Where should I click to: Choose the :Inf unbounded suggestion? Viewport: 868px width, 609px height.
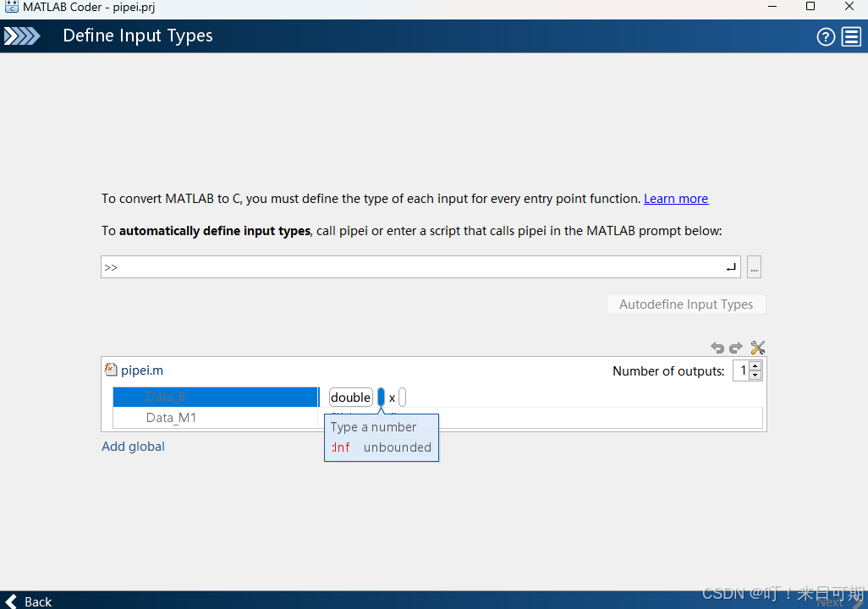point(381,447)
